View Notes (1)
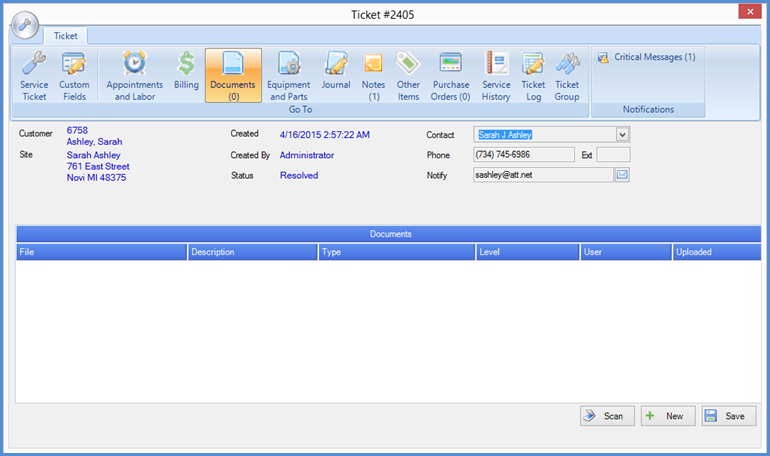770x456 pixels. click(x=373, y=76)
